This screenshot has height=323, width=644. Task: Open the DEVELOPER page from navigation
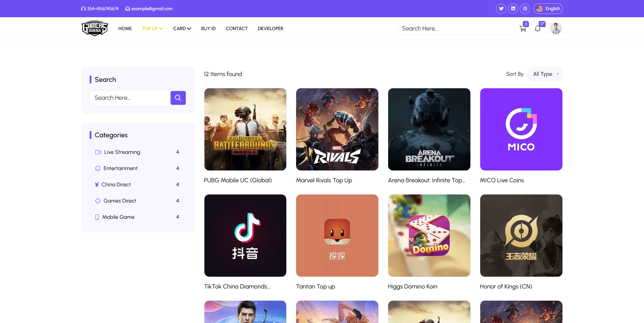[x=270, y=28]
